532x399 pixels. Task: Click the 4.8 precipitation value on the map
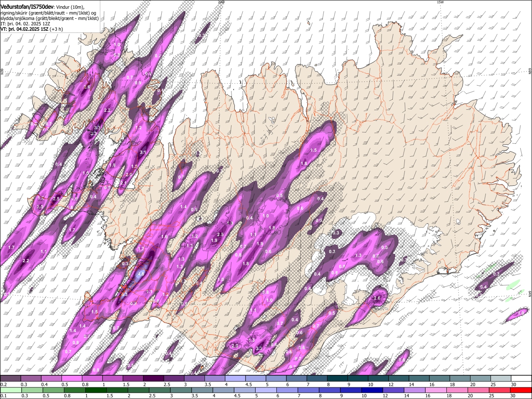[140, 274]
